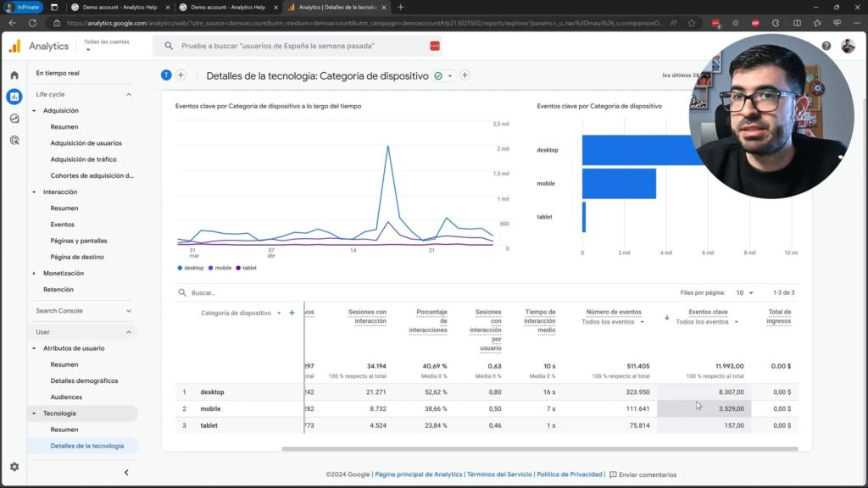Expand the Monetización tree group

pyautogui.click(x=34, y=274)
